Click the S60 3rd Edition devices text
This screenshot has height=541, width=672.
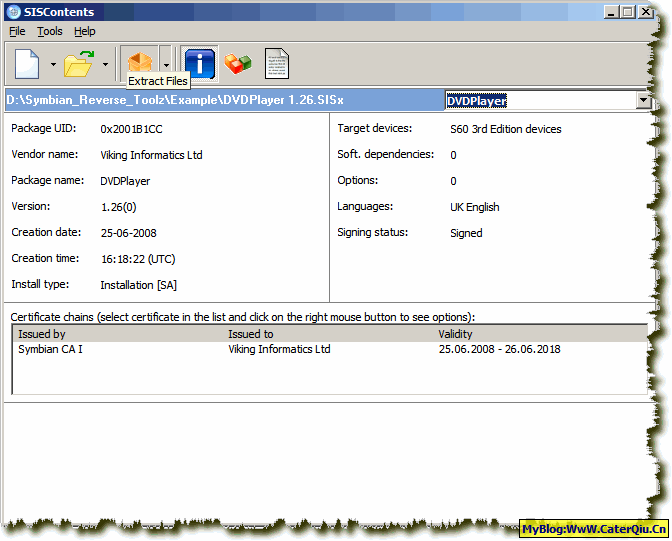click(x=506, y=129)
